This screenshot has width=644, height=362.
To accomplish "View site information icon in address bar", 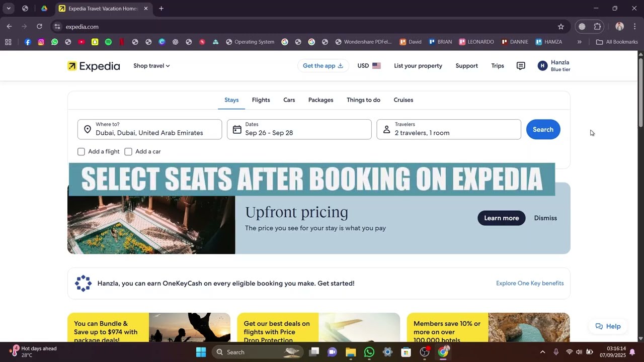I will click(x=57, y=27).
